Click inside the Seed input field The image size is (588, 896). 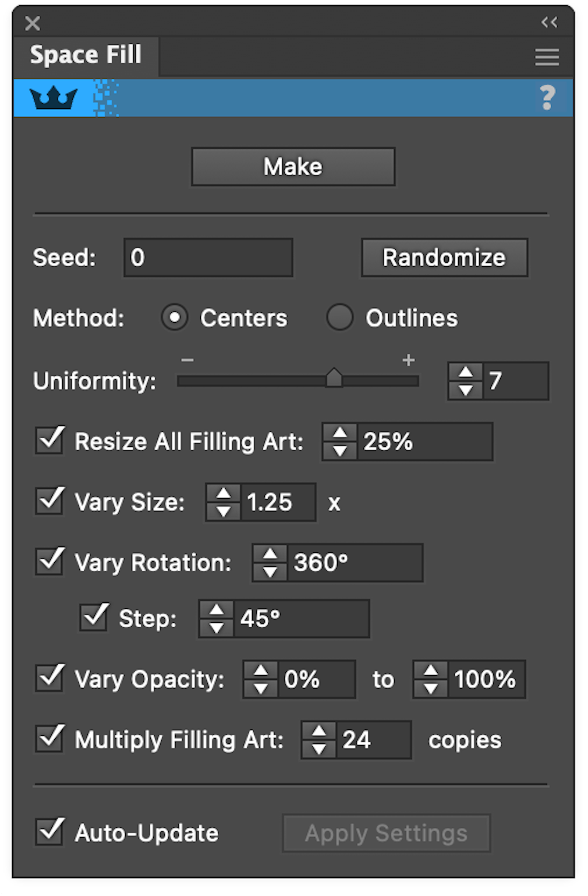[207, 257]
